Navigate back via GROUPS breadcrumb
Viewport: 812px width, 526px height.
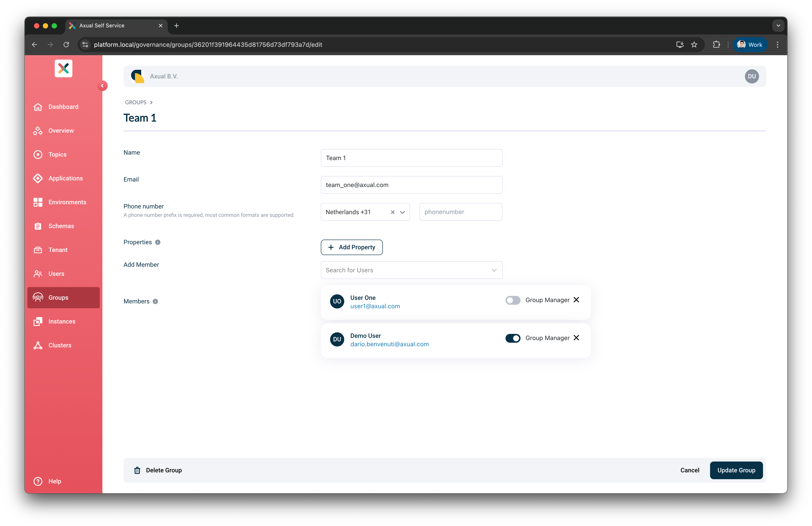click(135, 102)
